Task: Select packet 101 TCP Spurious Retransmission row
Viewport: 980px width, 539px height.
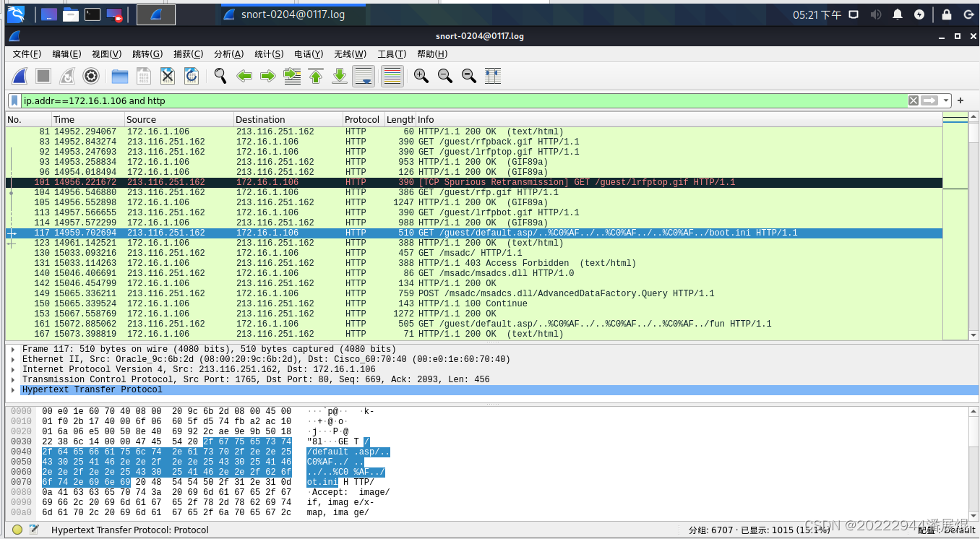Action: 474,182
